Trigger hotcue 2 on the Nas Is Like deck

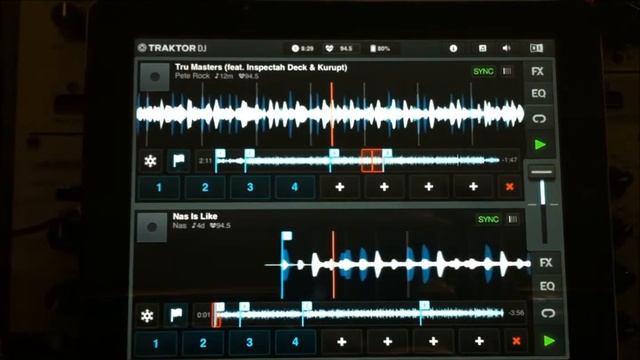(x=203, y=343)
